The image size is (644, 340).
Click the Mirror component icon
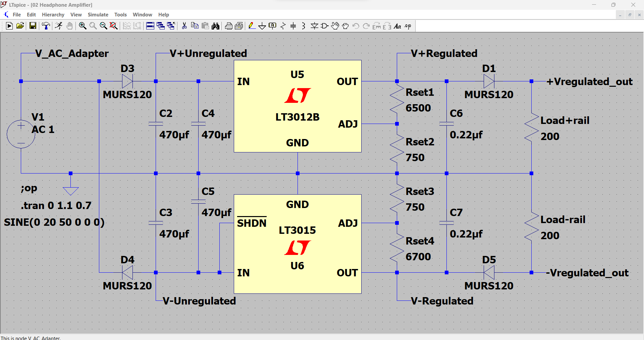pyautogui.click(x=387, y=26)
